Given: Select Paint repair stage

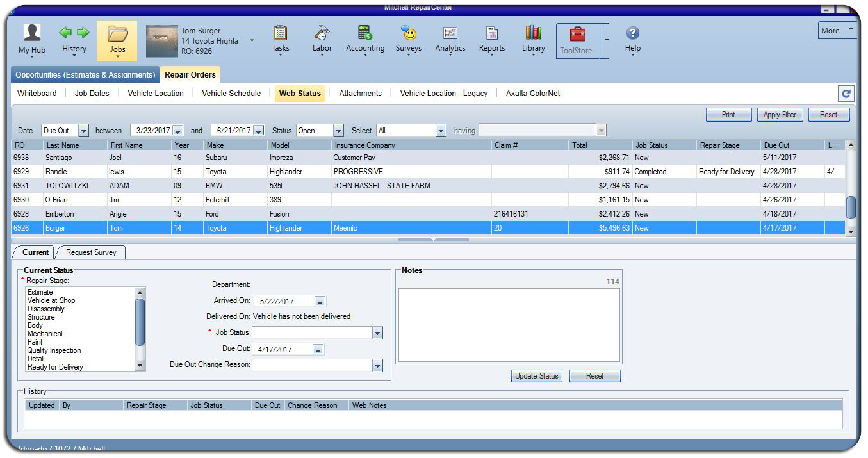Looking at the screenshot, I should [35, 342].
